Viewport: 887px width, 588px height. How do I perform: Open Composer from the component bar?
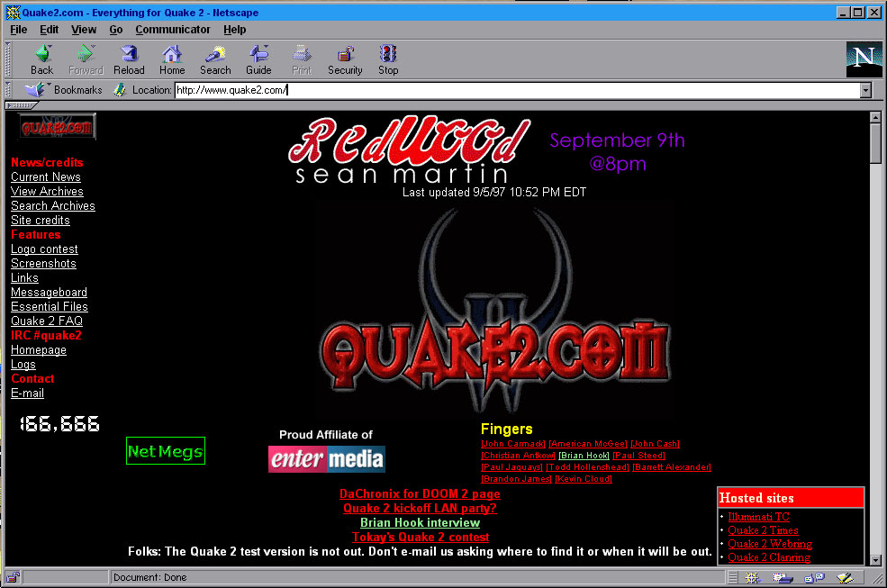(x=846, y=578)
